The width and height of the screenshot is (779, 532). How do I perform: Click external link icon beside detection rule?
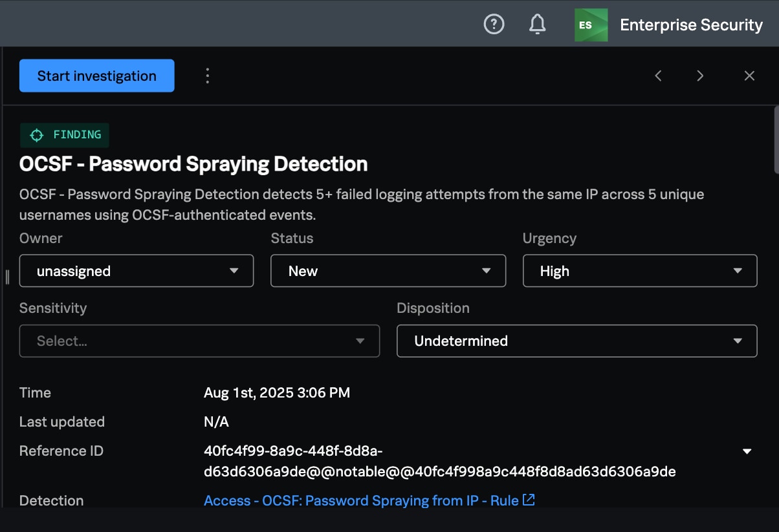coord(529,500)
